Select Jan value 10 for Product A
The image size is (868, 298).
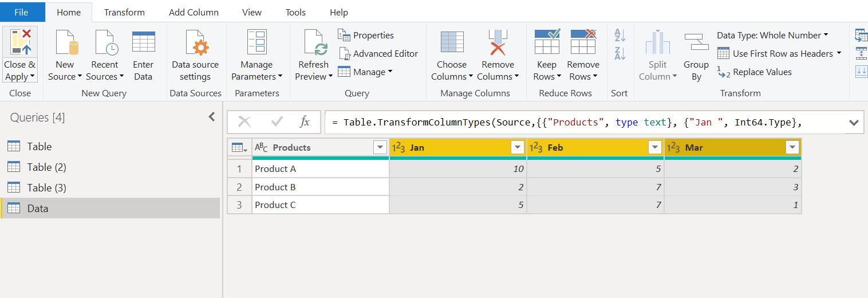click(x=458, y=169)
